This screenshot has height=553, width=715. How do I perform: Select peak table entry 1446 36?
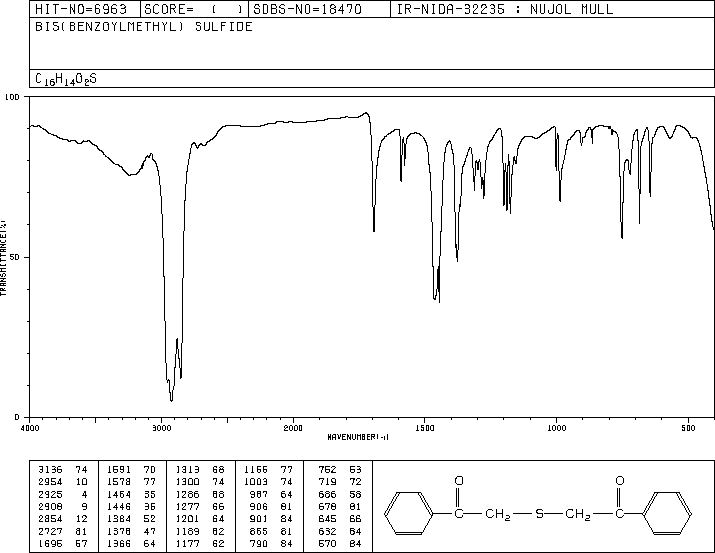click(131, 506)
